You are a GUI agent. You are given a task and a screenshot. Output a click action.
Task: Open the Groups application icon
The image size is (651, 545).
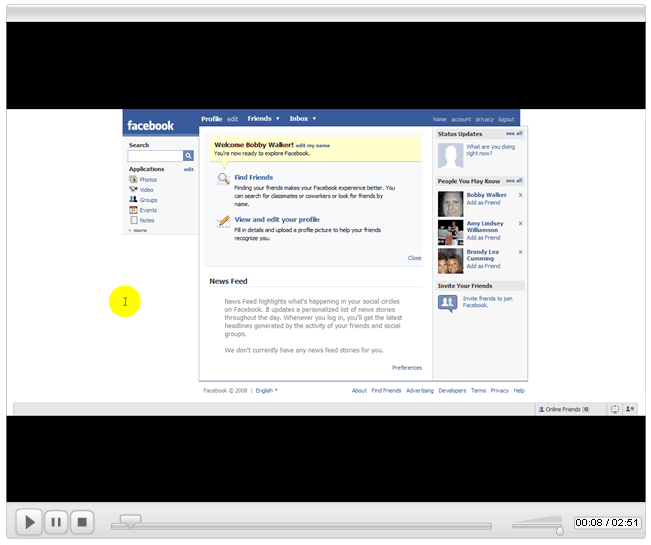133,200
